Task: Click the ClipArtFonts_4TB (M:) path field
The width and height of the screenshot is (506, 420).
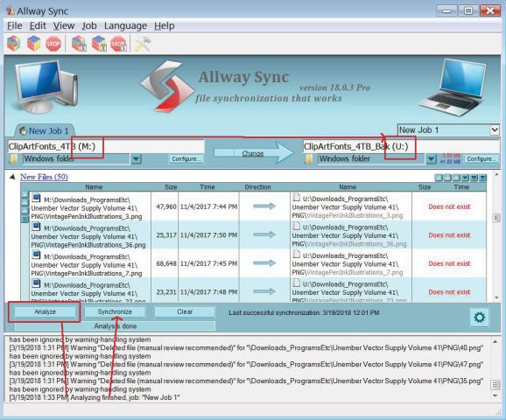Action: click(106, 146)
